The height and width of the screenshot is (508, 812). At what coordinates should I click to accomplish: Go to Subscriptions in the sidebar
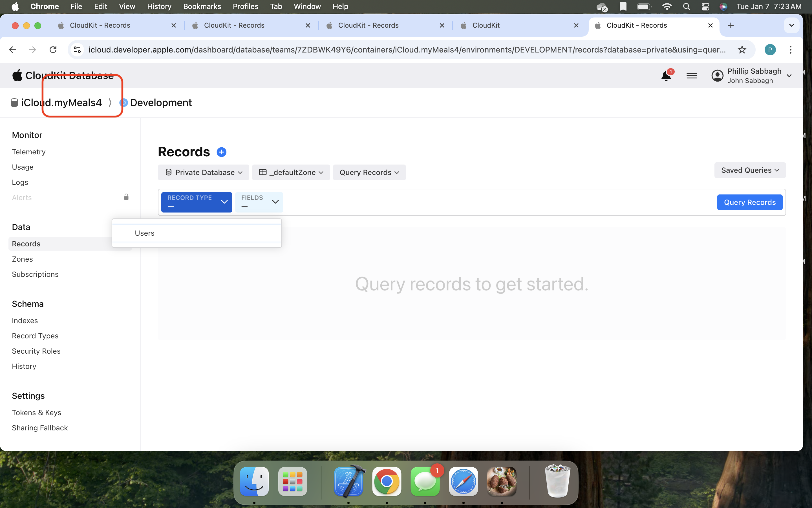click(35, 275)
